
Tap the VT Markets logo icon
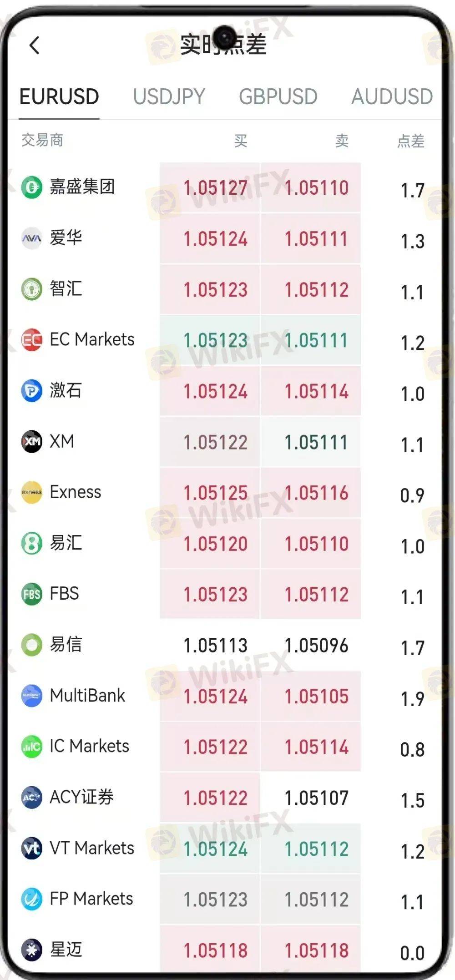click(32, 849)
